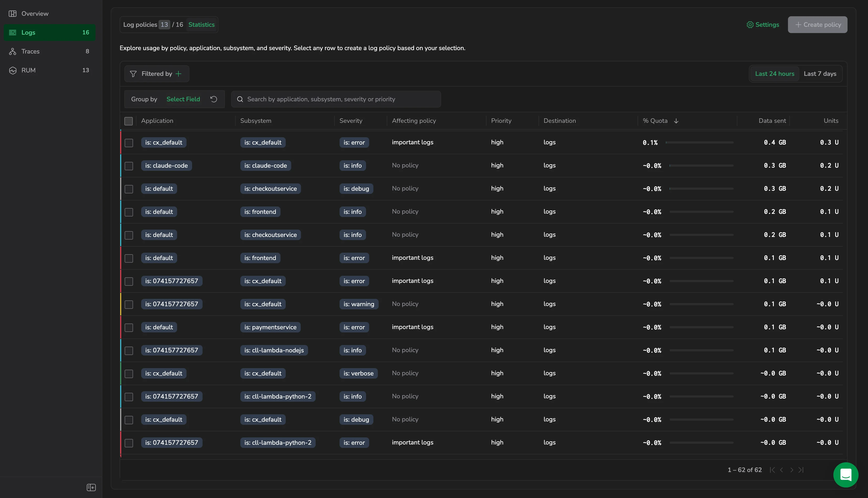Click the Traces icon in sidebar
This screenshot has height=498, width=868.
(13, 51)
